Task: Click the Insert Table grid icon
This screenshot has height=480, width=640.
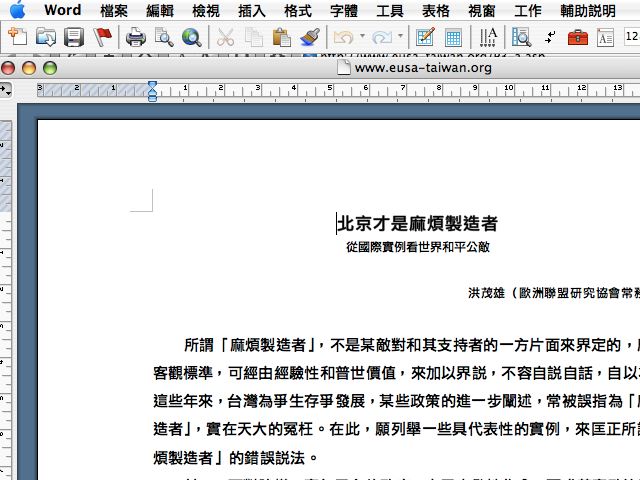Action: [x=453, y=38]
